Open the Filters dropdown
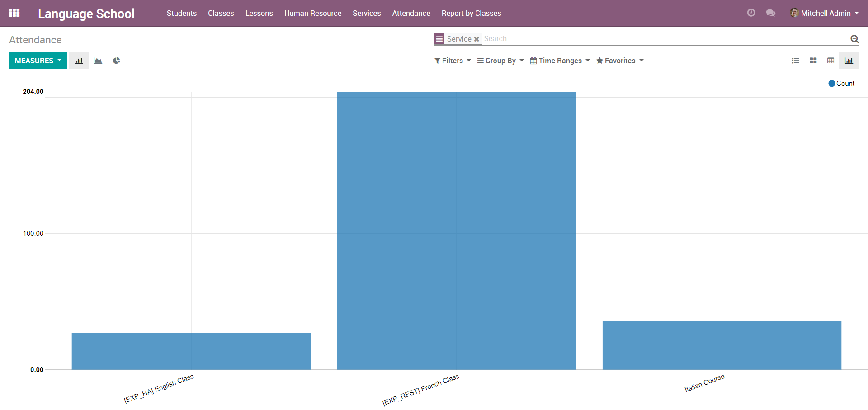Viewport: 868px width, 410px height. [453, 61]
